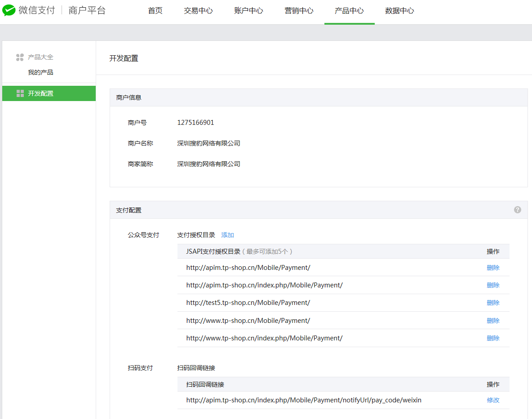
Task: Remove the test5.tp-shop.cn payment directory
Action: point(493,303)
